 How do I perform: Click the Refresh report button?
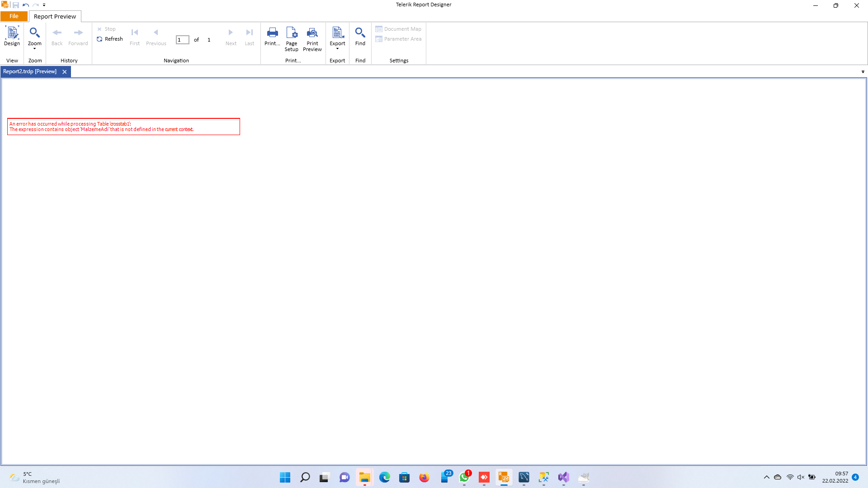[110, 39]
